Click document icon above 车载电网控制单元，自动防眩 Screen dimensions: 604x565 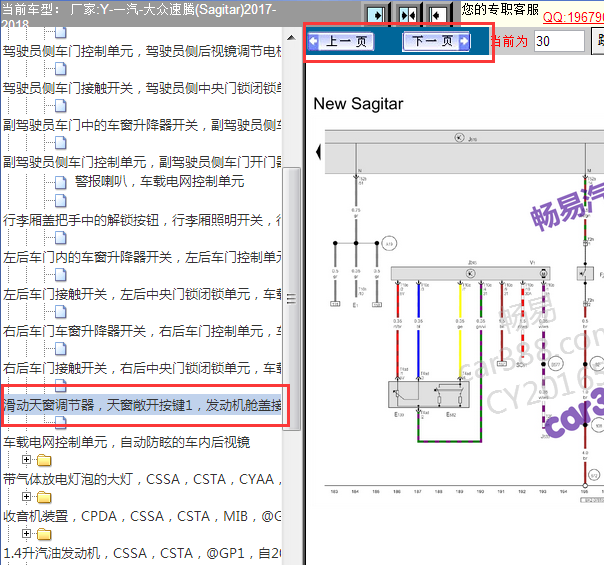pyautogui.click(x=60, y=422)
